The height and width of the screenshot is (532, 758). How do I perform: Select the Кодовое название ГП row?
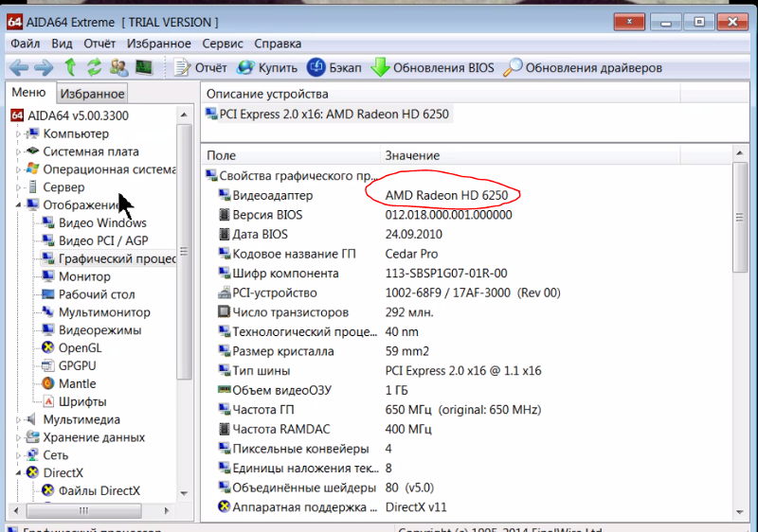click(466, 254)
